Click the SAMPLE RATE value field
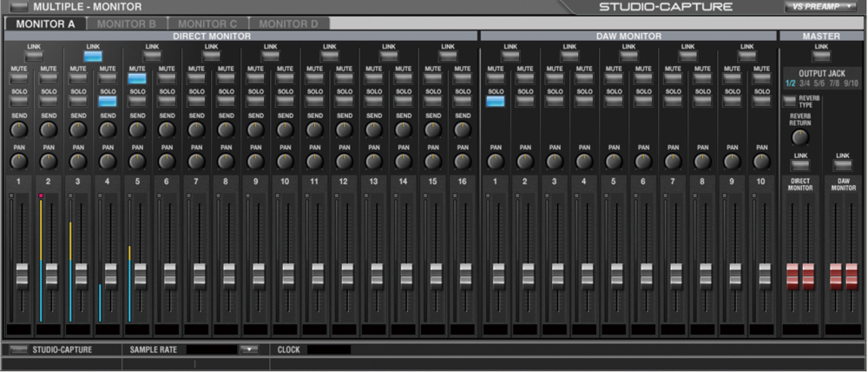Viewport: 868px width, 372px height. click(212, 349)
